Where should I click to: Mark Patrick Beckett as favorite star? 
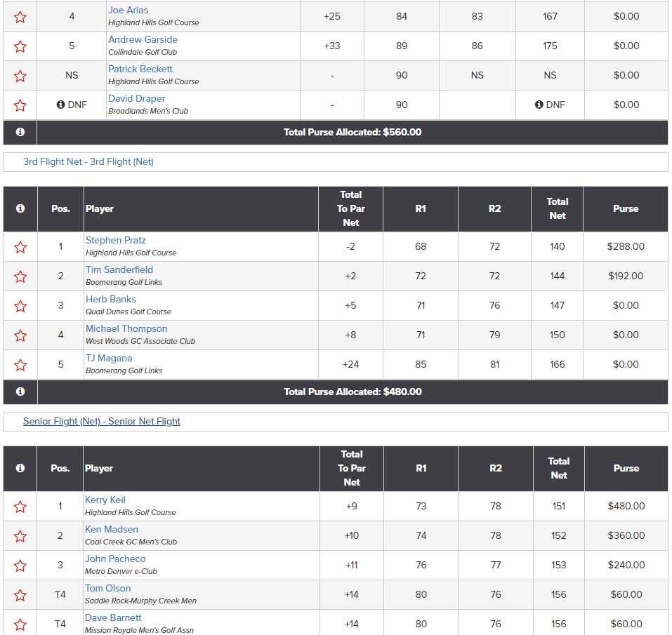(20, 76)
